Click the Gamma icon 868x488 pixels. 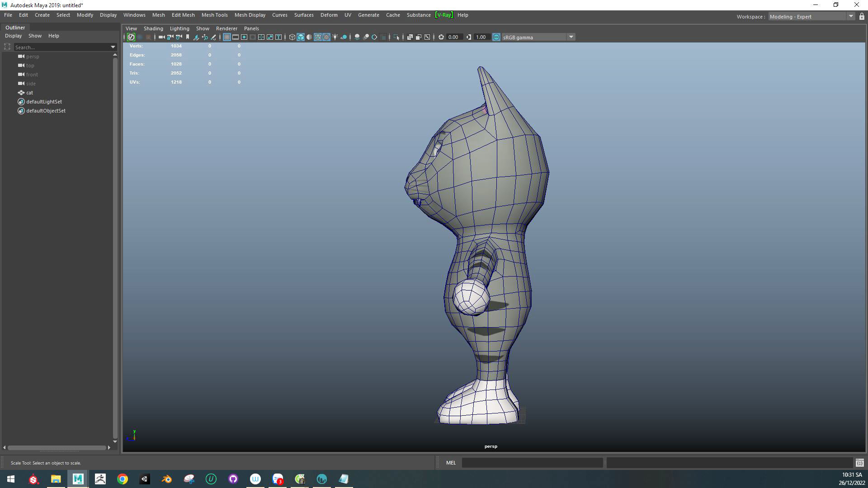469,37
